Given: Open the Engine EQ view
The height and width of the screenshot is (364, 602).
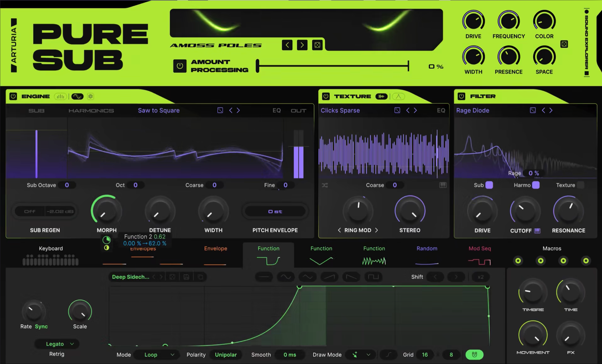Looking at the screenshot, I should tap(277, 111).
